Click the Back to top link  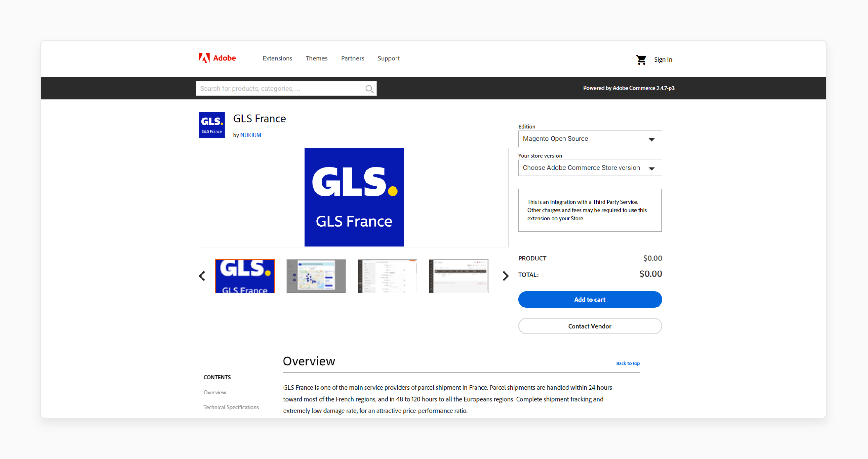[x=628, y=362]
